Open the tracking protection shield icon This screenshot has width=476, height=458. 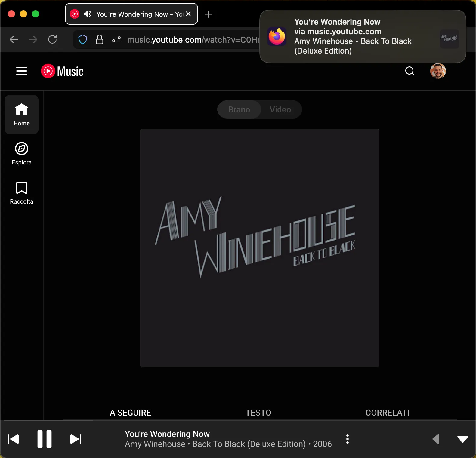[x=83, y=39]
